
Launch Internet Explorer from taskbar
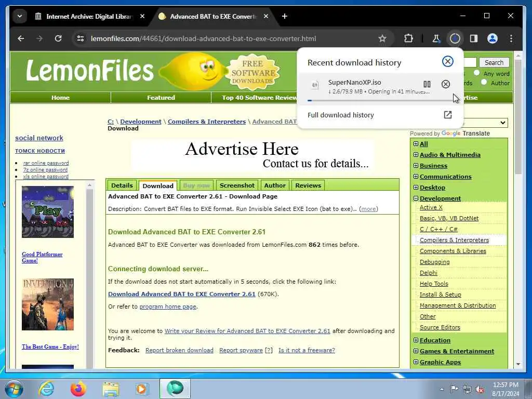[46, 389]
